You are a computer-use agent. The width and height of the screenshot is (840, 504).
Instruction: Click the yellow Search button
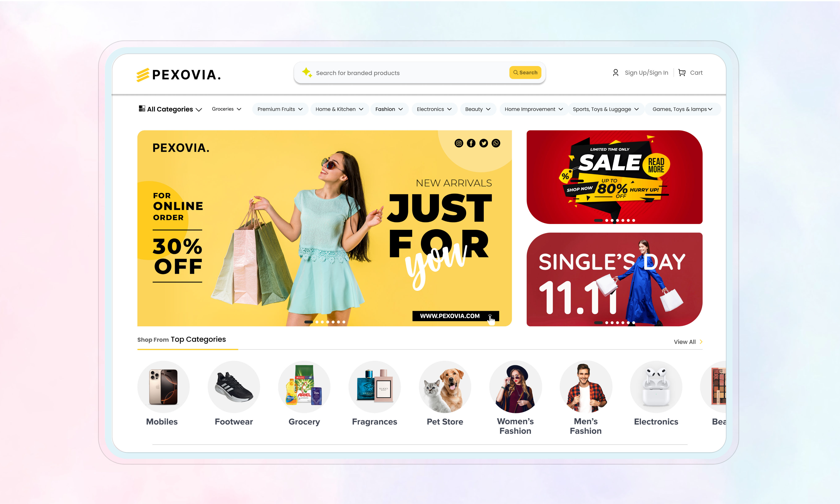click(x=525, y=73)
